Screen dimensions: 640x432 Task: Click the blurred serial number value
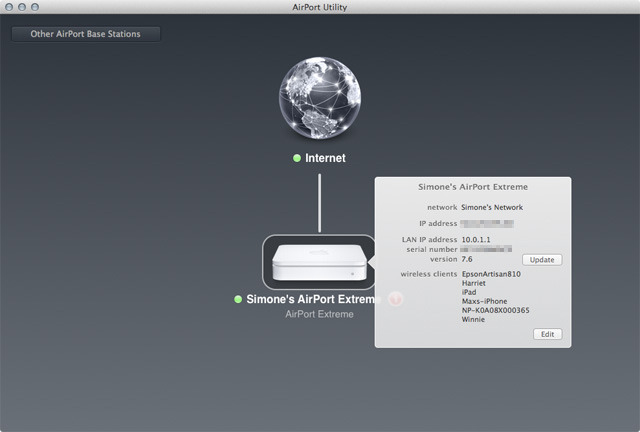[486, 249]
